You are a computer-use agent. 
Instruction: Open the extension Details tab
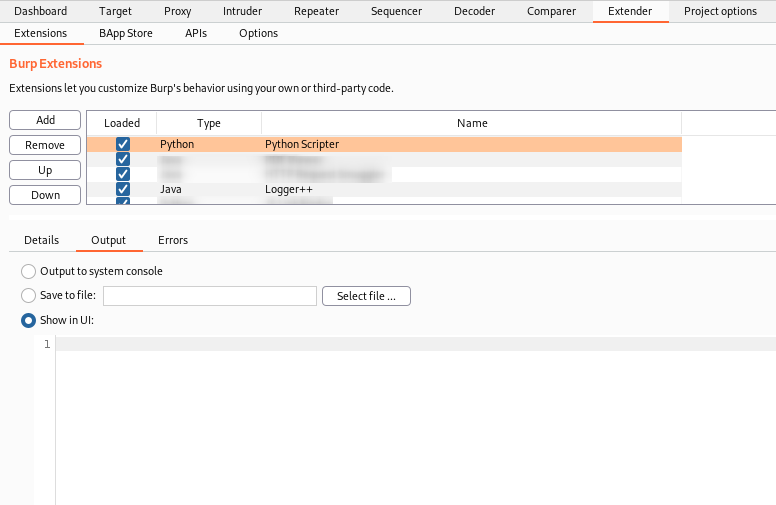point(42,240)
